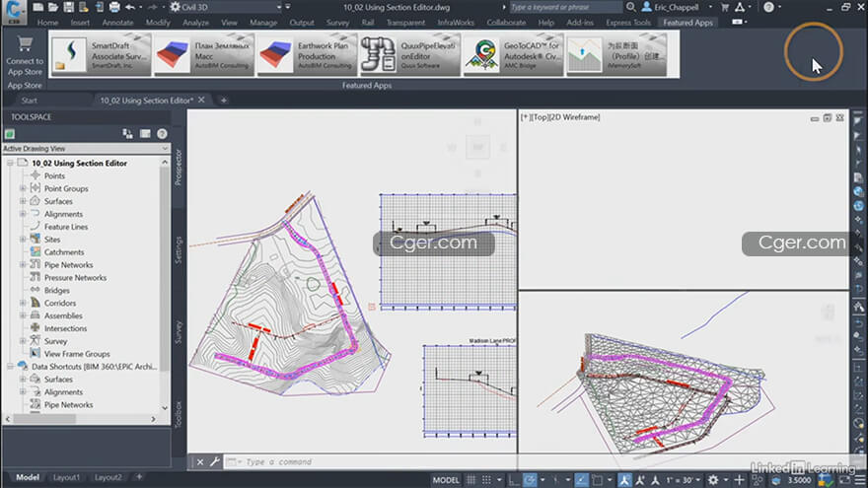Select Pressure Networks tree item

point(75,278)
